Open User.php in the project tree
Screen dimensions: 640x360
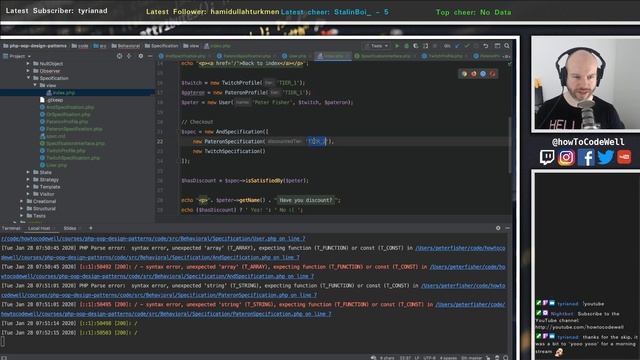[x=57, y=165]
